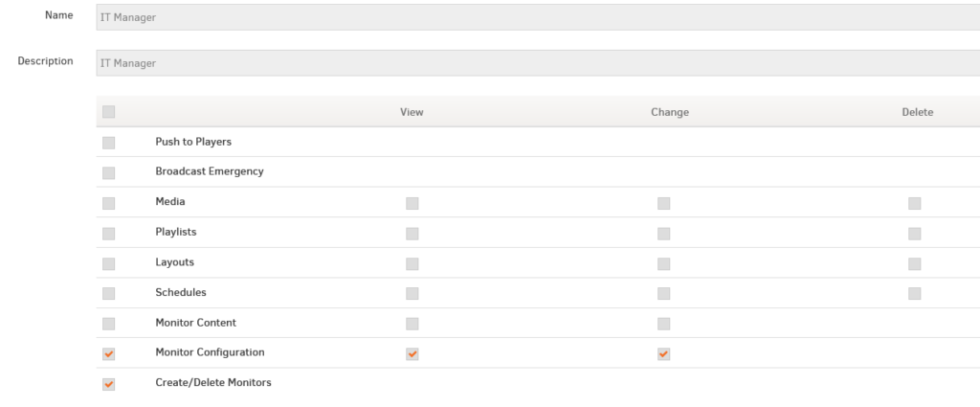Uncheck View for Monitor Configuration

pyautogui.click(x=412, y=354)
